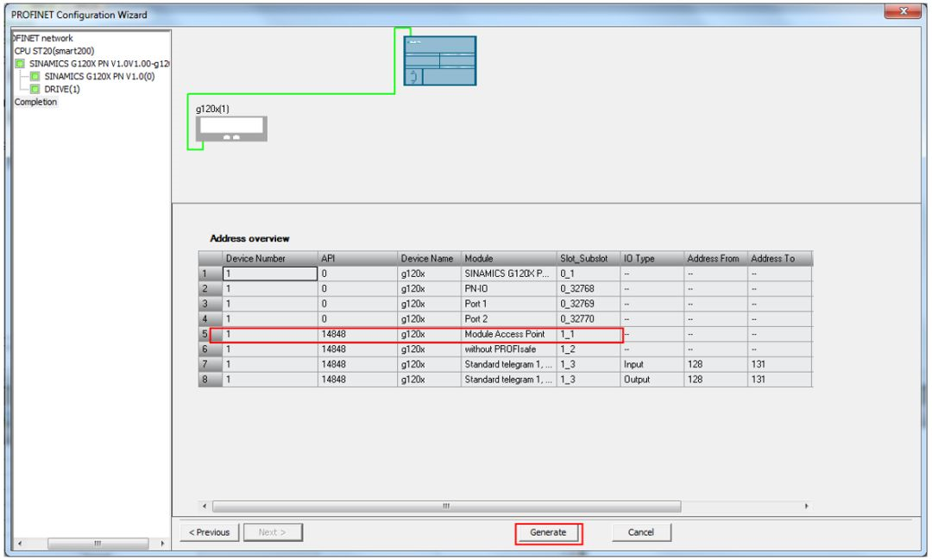This screenshot has width=932, height=560.
Task: Select the DRIVE(1) tree label
Action: (62, 89)
